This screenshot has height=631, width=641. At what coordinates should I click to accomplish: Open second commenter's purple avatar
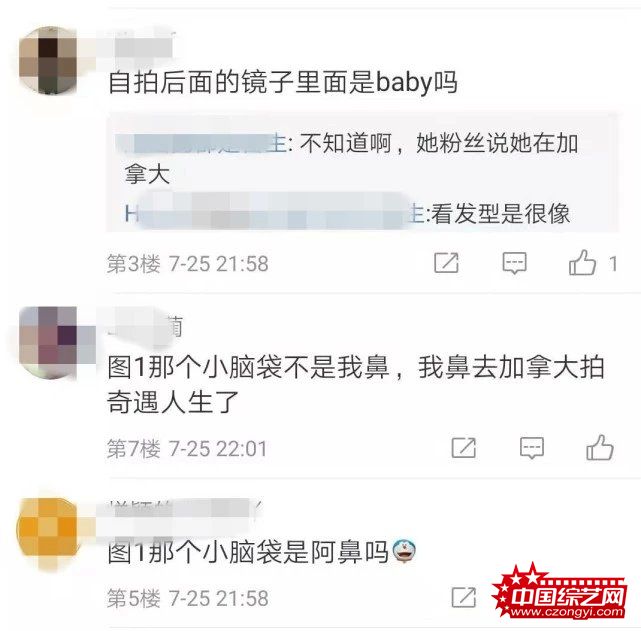[x=48, y=342]
